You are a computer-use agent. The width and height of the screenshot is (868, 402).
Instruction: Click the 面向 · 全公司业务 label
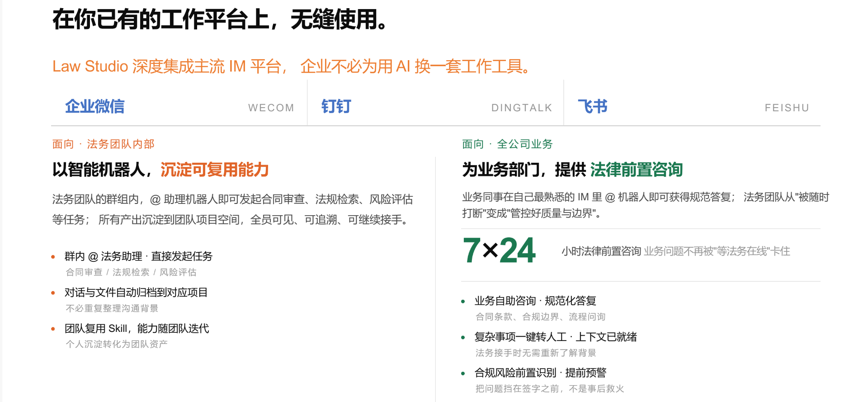pos(507,144)
